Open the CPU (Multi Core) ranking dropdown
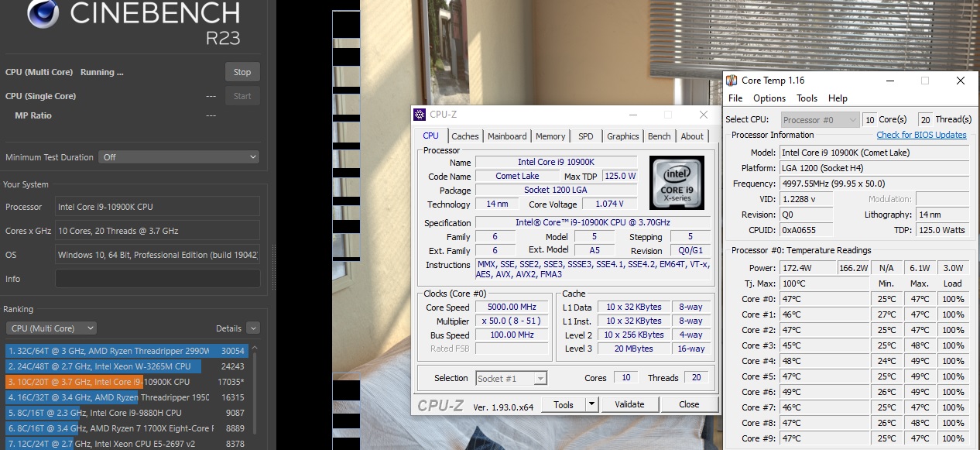This screenshot has height=450, width=980. tap(50, 328)
